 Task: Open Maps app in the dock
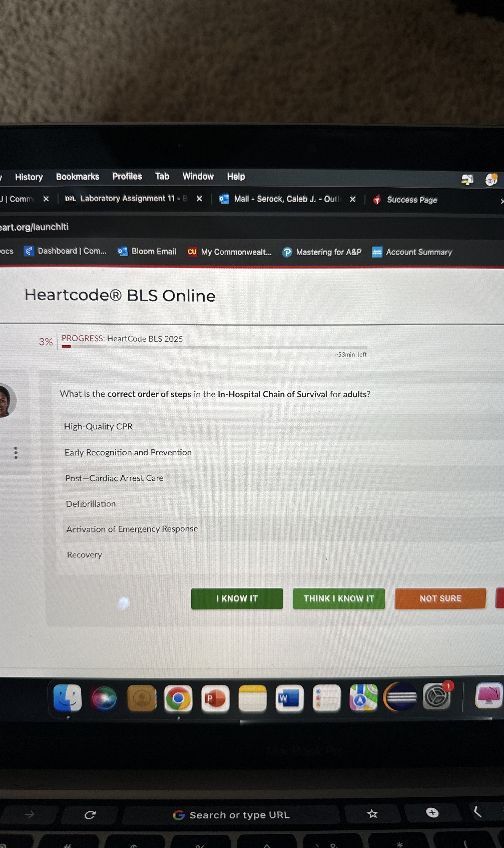pos(363,698)
